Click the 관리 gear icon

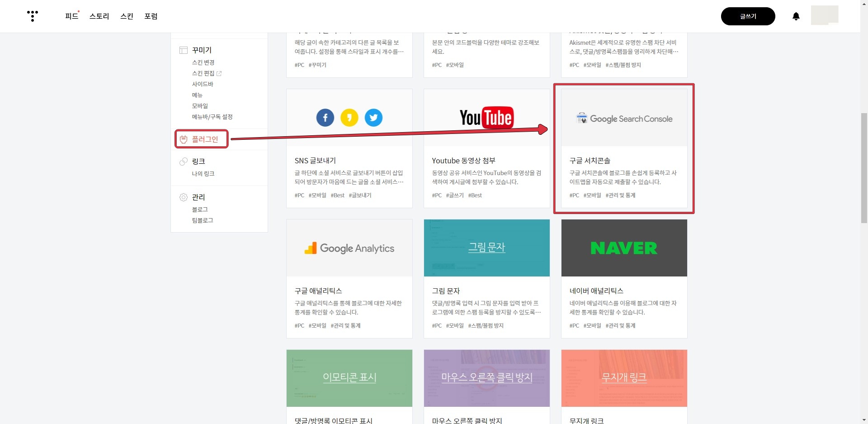tap(184, 197)
